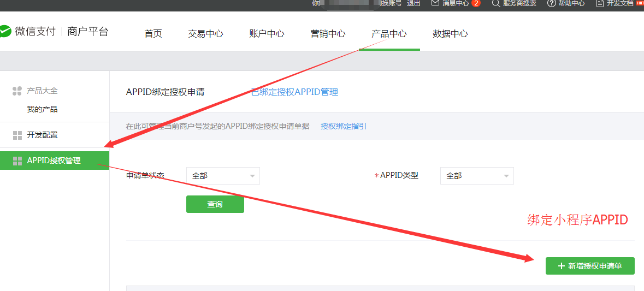This screenshot has width=644, height=291.
Task: Select 我的产品 in sidebar
Action: pyautogui.click(x=42, y=110)
